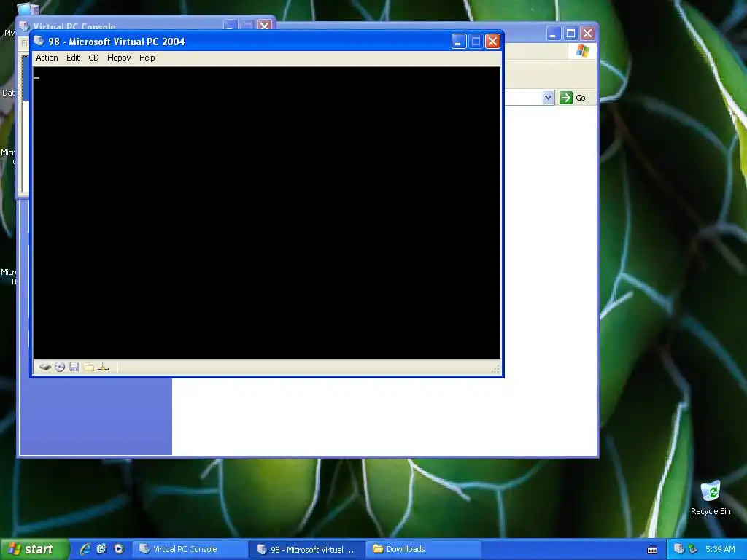Open the Help menu in Virtual PC
Viewport: 747px width, 560px height.
(x=147, y=58)
